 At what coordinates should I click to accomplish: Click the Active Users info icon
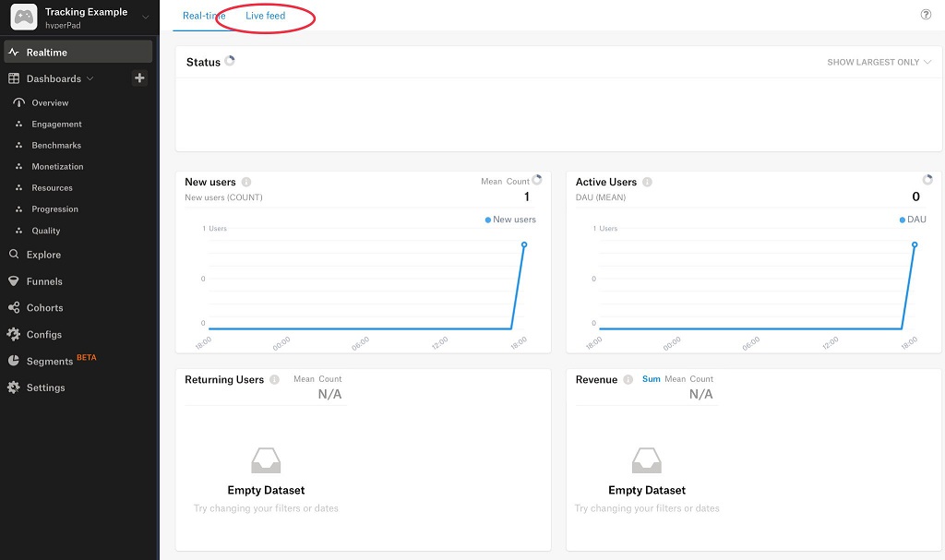point(647,183)
